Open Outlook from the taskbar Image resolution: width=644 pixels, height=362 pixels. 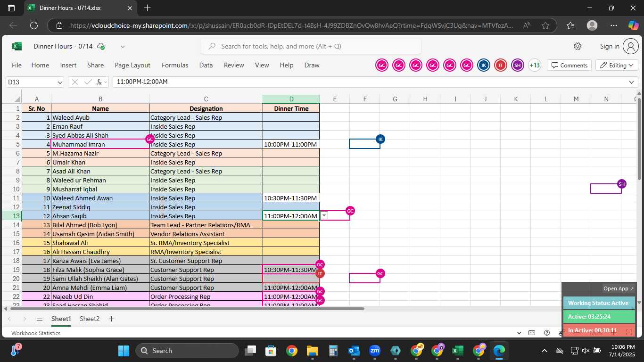pos(354,351)
